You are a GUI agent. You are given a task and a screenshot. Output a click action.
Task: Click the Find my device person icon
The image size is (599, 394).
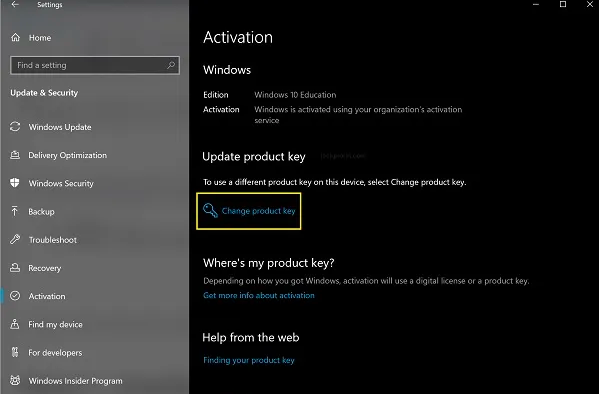point(15,324)
